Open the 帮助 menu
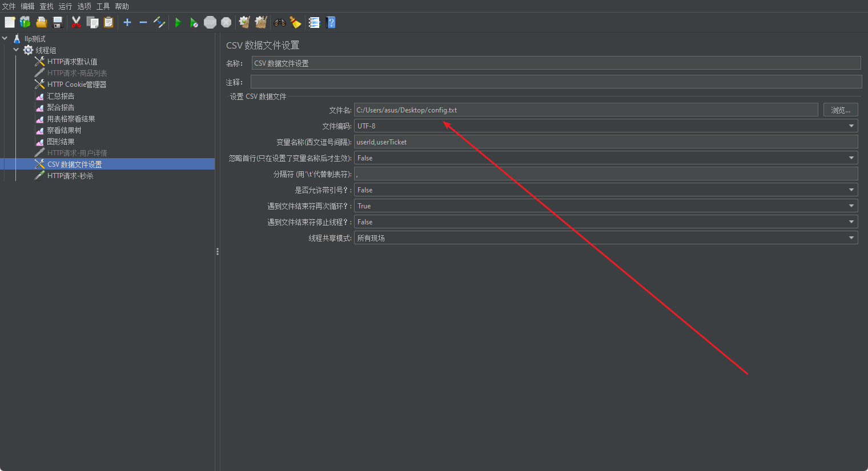The image size is (868, 471). pos(122,6)
